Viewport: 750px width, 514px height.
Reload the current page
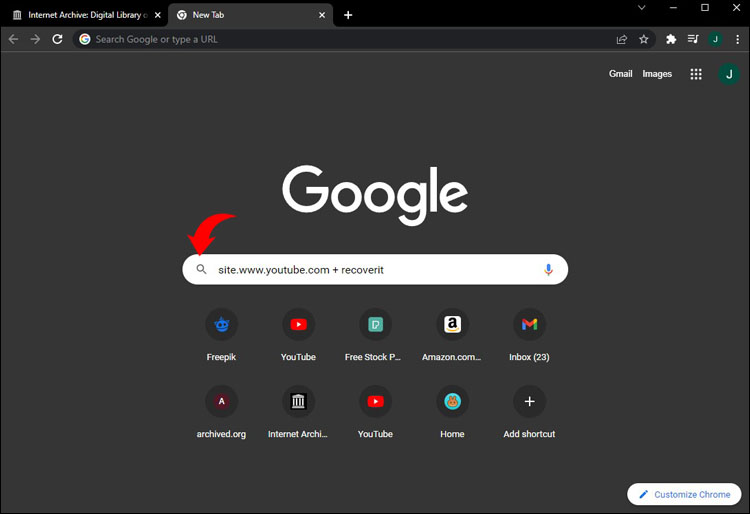pyautogui.click(x=57, y=39)
